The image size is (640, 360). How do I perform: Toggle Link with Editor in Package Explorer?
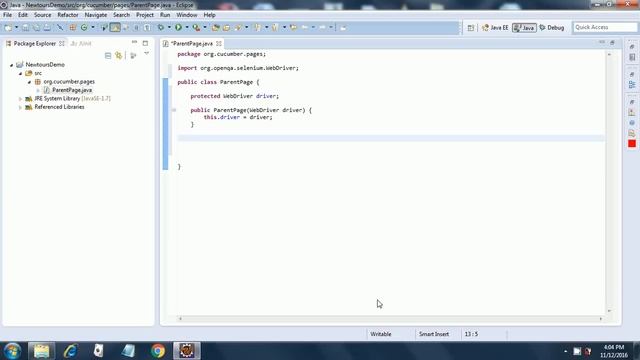click(119, 56)
